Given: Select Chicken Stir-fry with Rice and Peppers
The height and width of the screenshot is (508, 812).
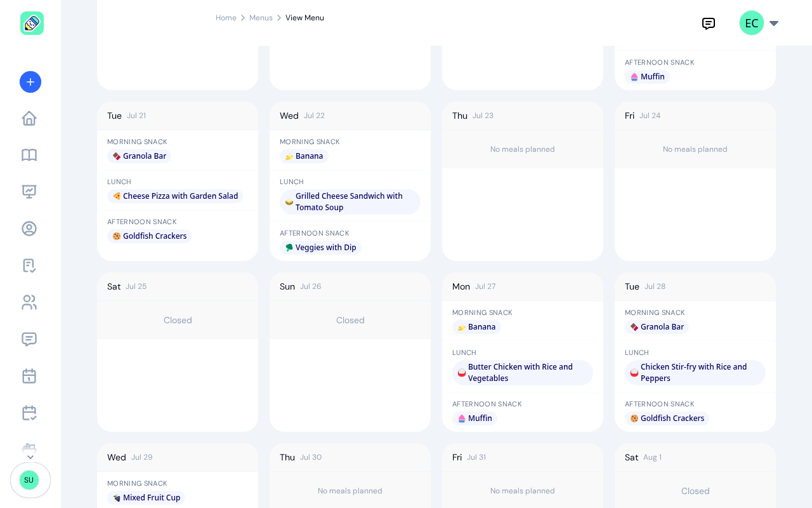Looking at the screenshot, I should click(695, 373).
